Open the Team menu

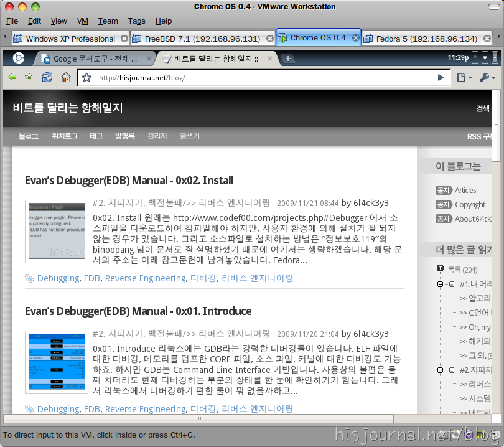(x=108, y=21)
